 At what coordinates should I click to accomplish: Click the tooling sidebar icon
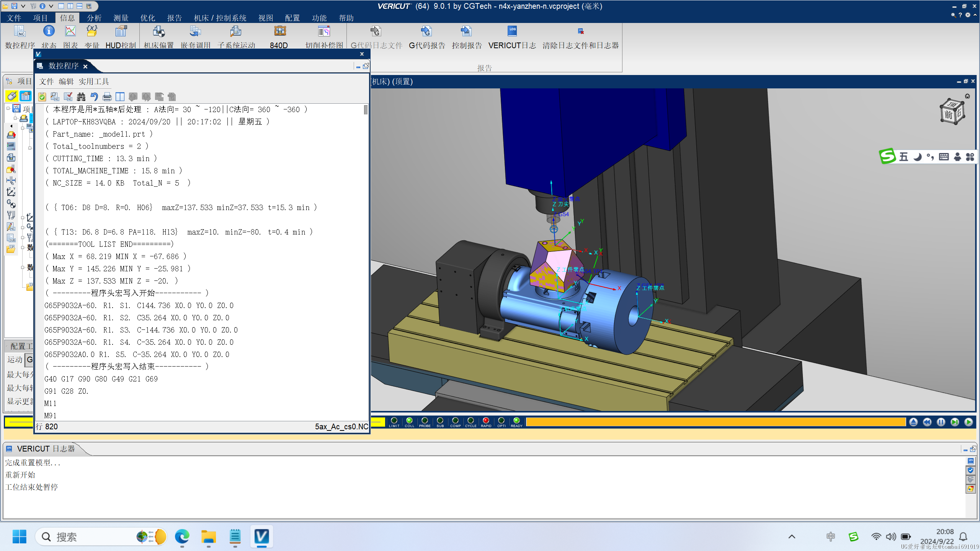(11, 215)
